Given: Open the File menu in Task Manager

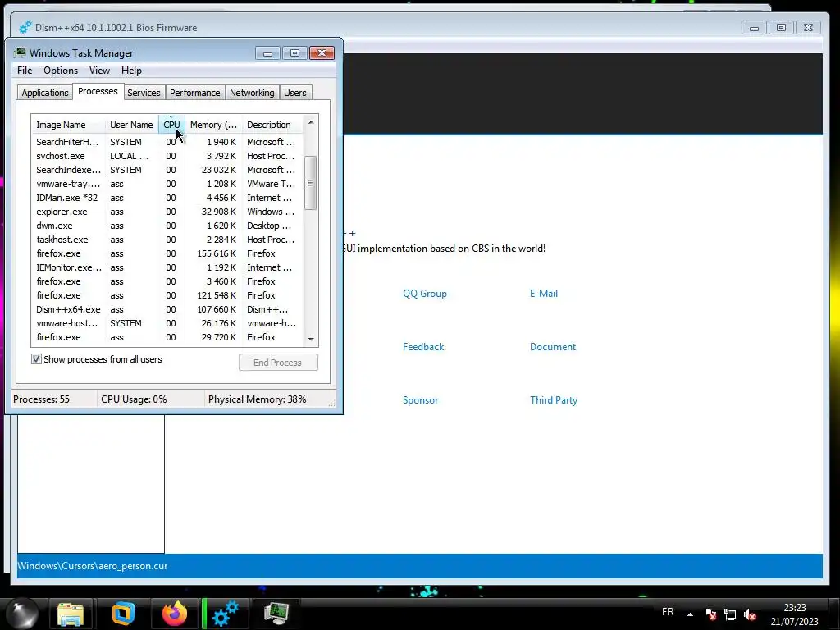Looking at the screenshot, I should tap(25, 71).
